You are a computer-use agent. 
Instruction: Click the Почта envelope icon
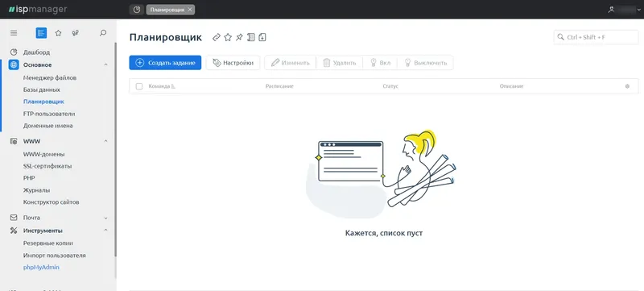pyautogui.click(x=14, y=218)
